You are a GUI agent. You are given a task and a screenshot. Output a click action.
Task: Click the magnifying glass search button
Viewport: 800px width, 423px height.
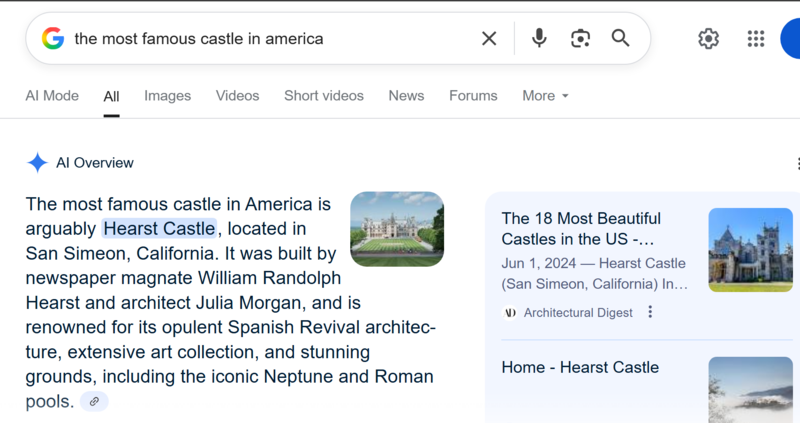(x=620, y=38)
